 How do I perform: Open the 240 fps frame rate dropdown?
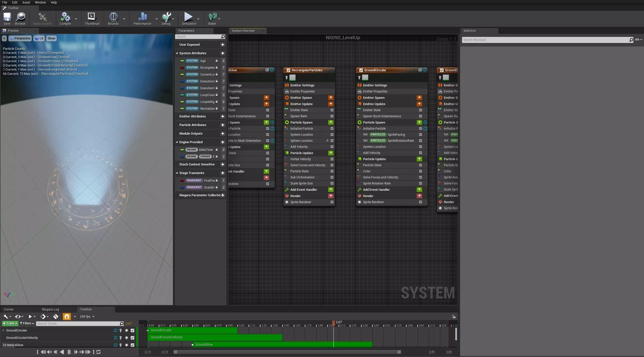pyautogui.click(x=87, y=317)
